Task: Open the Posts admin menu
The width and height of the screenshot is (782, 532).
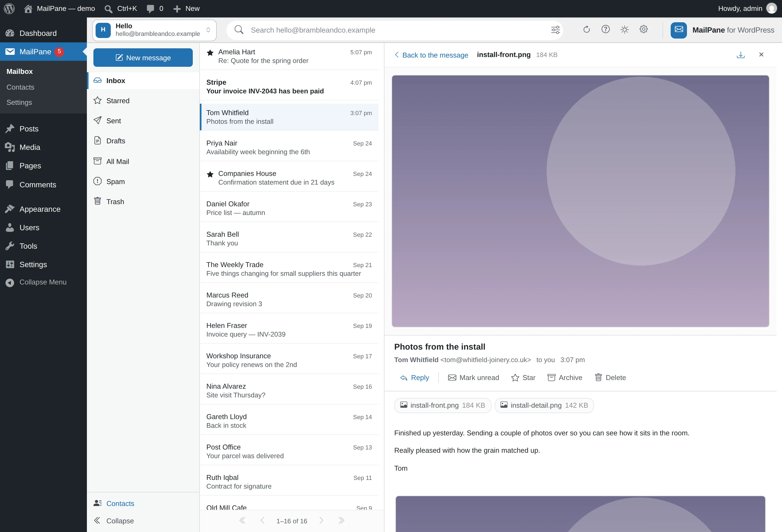Action: [43, 129]
